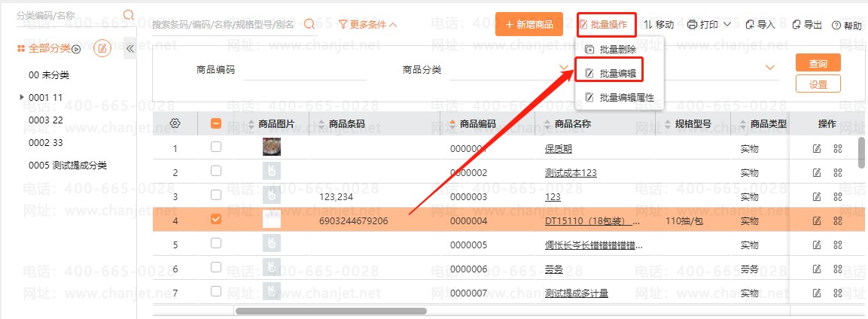Choose 批量编辑属性 from the menu

tap(619, 97)
